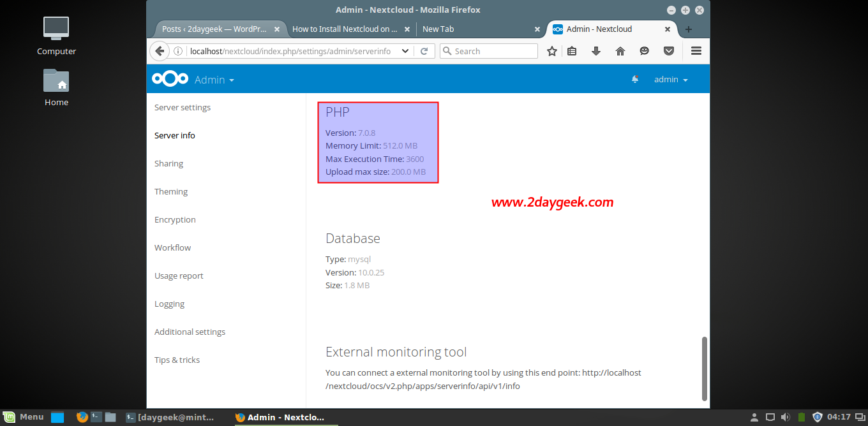The height and width of the screenshot is (426, 868).
Task: Open the URL bar history dropdown arrow
Action: pyautogui.click(x=405, y=51)
